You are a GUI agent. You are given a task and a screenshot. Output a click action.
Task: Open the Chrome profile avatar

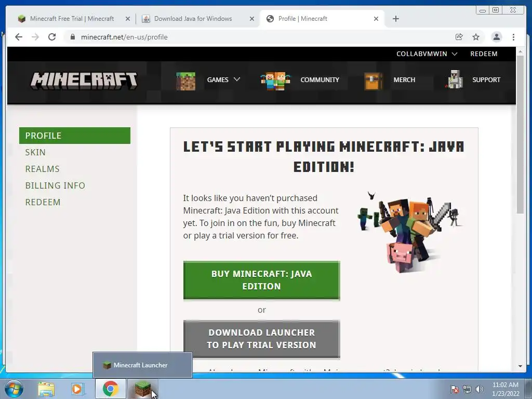pyautogui.click(x=496, y=37)
